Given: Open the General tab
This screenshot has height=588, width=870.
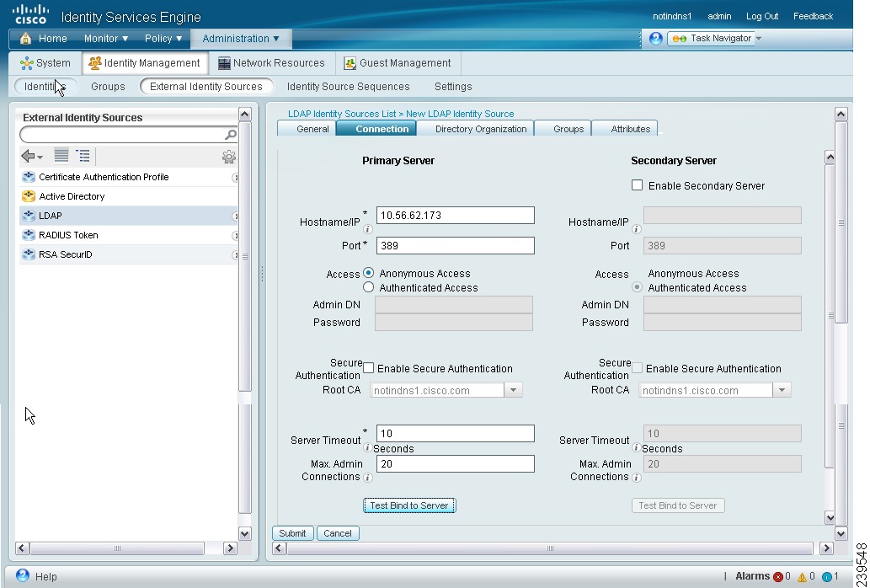Looking at the screenshot, I should [x=307, y=129].
